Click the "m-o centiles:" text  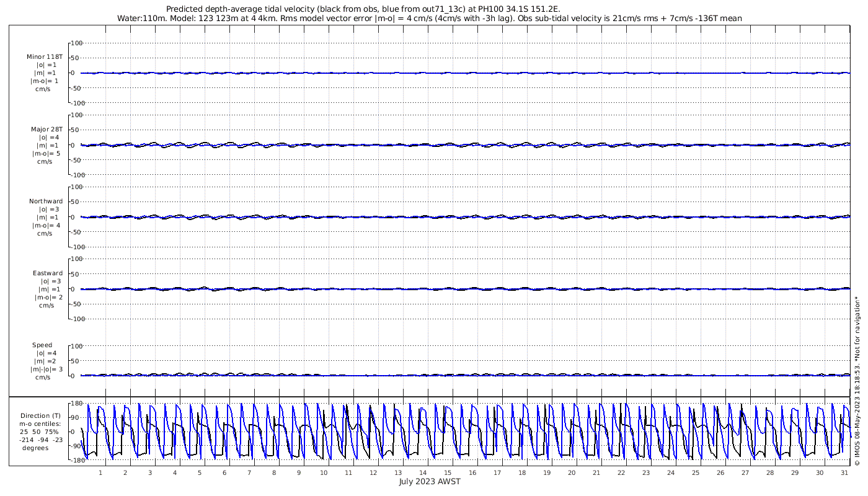tap(40, 423)
